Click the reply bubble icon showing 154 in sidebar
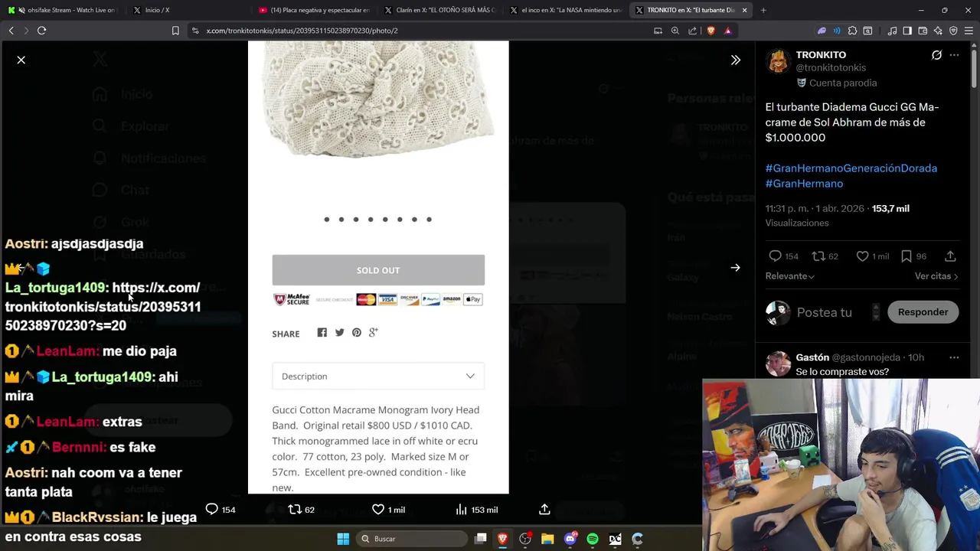The width and height of the screenshot is (980, 551). (x=776, y=256)
